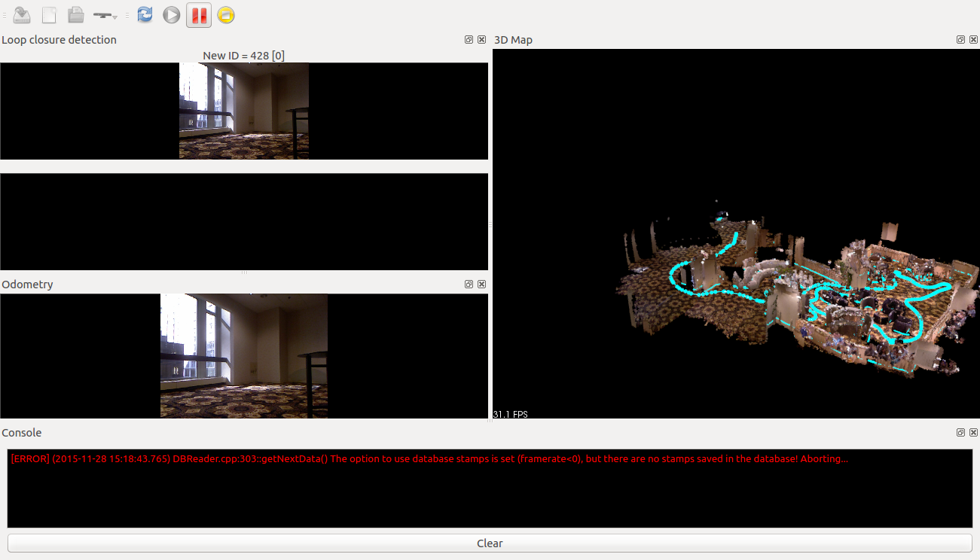Click the loop closure New ID image
The width and height of the screenshot is (980, 560).
click(244, 111)
